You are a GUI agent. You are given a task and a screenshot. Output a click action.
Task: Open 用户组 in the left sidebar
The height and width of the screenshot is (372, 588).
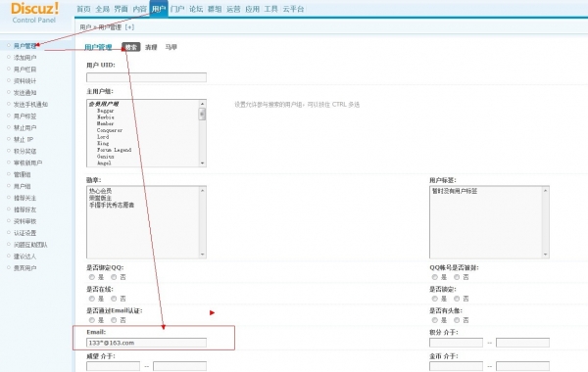pyautogui.click(x=23, y=186)
